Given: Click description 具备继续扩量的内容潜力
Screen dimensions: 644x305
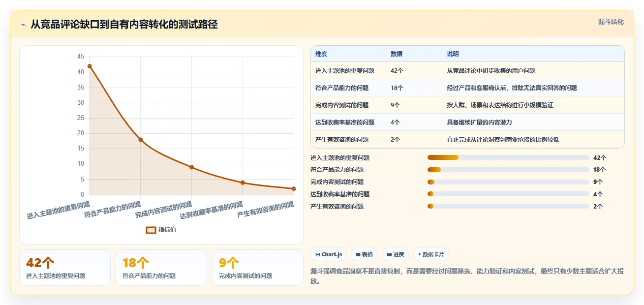Looking at the screenshot, I should pyautogui.click(x=479, y=122).
